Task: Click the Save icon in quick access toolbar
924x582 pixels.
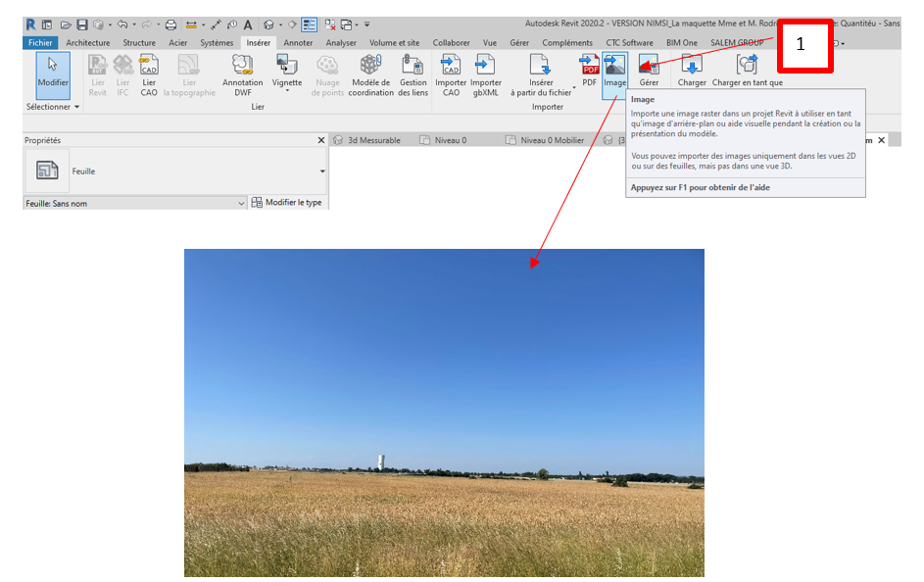Action: coord(82,24)
